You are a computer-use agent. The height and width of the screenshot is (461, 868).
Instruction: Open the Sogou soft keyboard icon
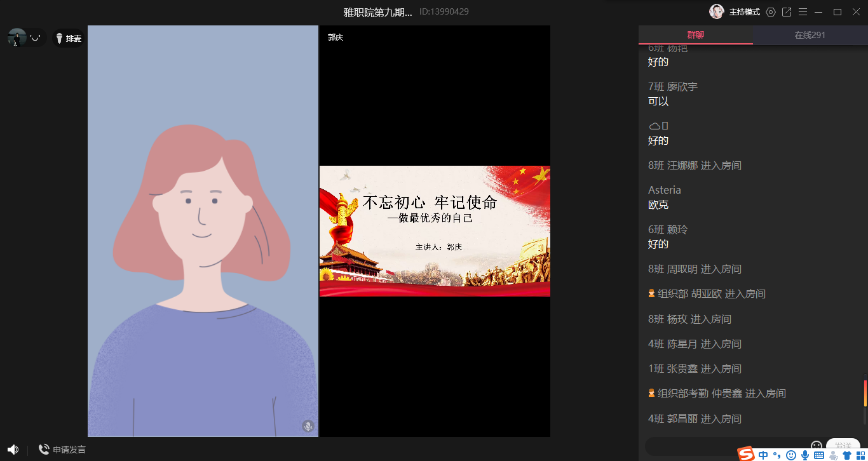(818, 455)
